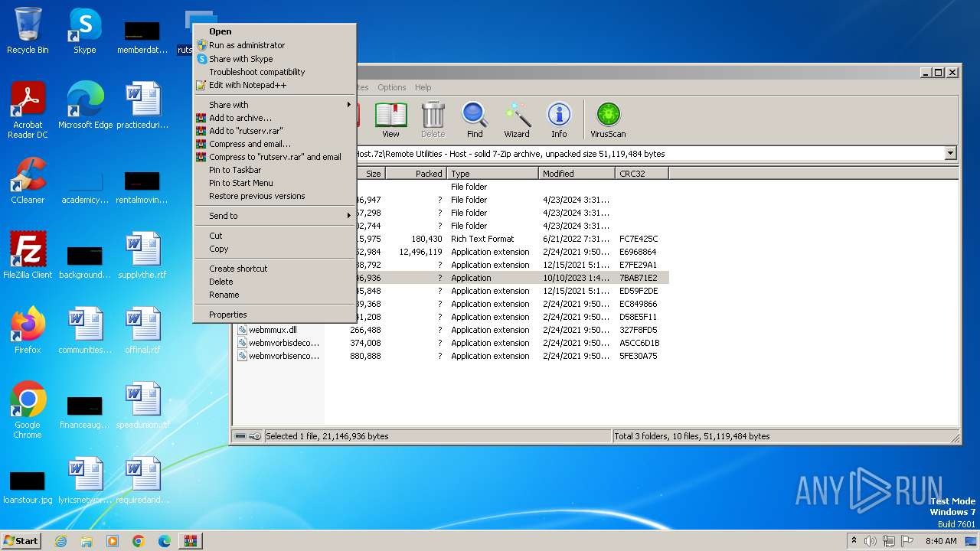
Task: Sort by Packed column header
Action: (416, 174)
